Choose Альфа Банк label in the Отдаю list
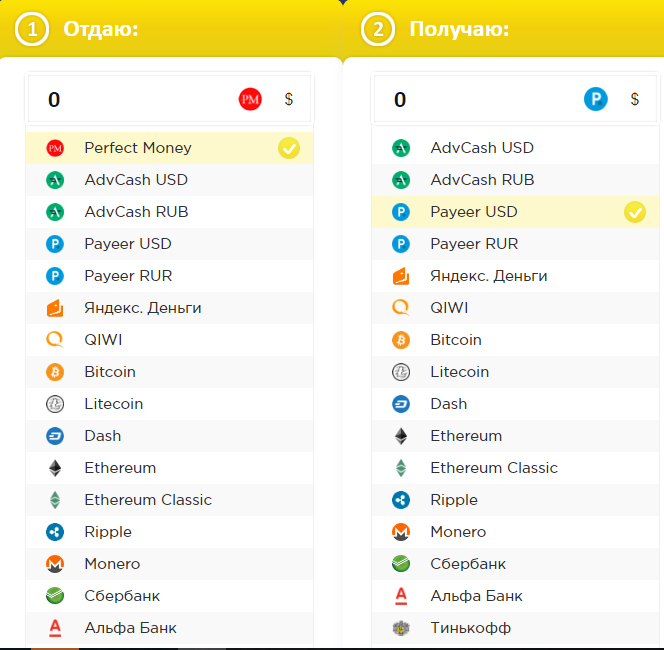The width and height of the screenshot is (664, 650). point(130,628)
